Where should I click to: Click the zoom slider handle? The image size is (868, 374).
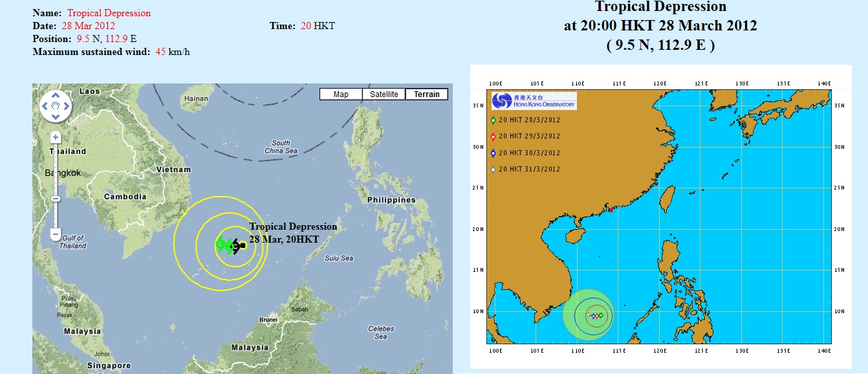[56, 199]
